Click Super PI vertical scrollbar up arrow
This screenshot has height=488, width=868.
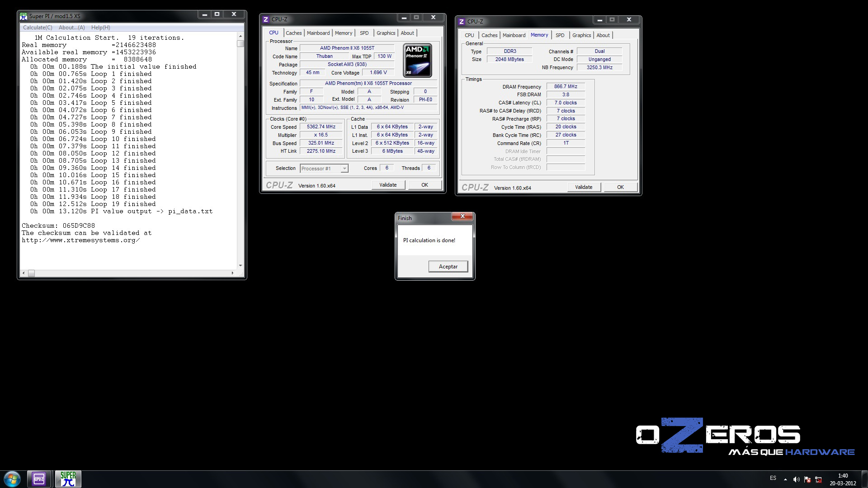click(x=241, y=36)
